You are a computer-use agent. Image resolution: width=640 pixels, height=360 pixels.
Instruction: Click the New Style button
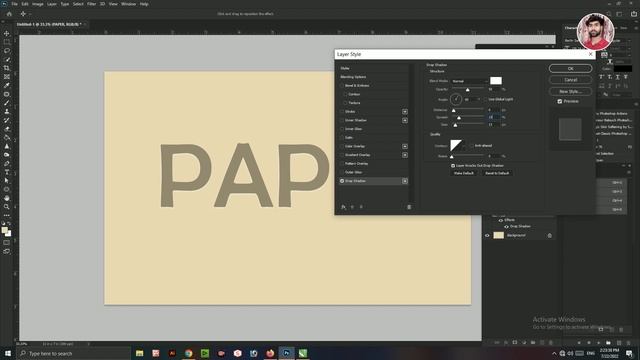[570, 91]
